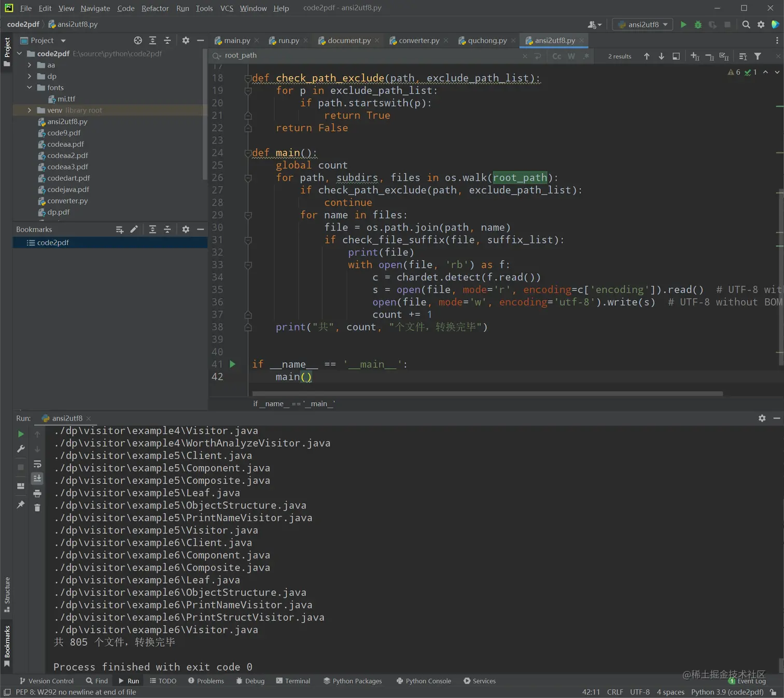Collapse the code2pdf project root
Viewport: 784px width, 698px height.
coord(20,53)
